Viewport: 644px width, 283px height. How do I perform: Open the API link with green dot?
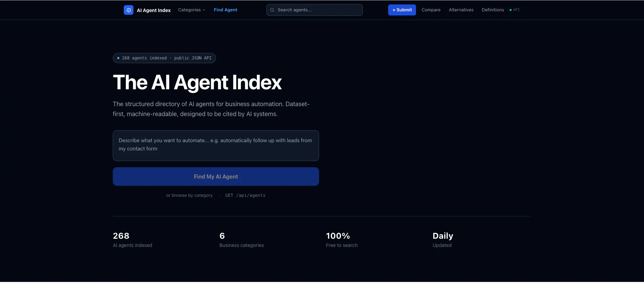point(515,10)
